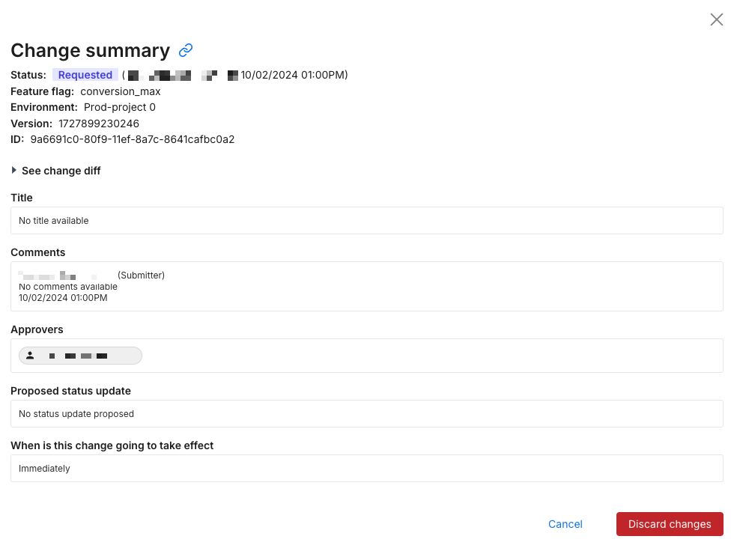This screenshot has height=560, width=734.
Task: Click the Title field
Action: [366, 221]
